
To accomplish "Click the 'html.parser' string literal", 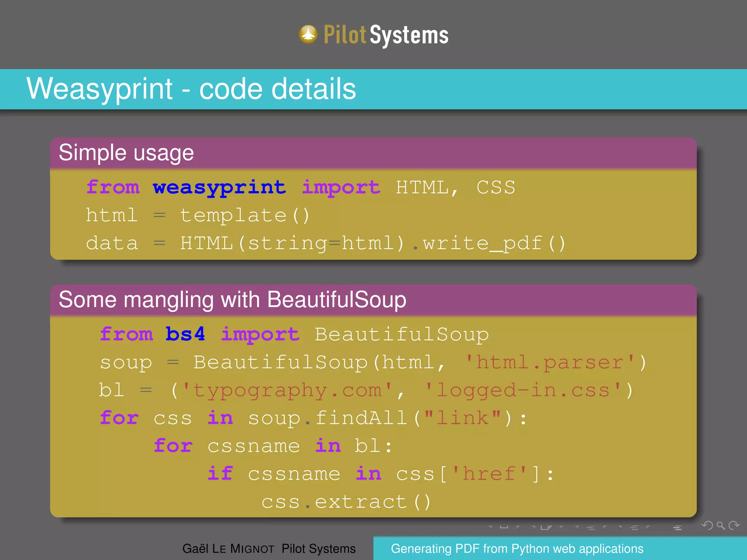I will (550, 362).
